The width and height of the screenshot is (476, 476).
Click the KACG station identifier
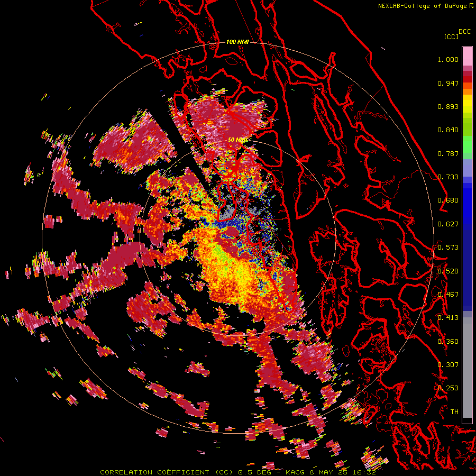tap(295, 472)
